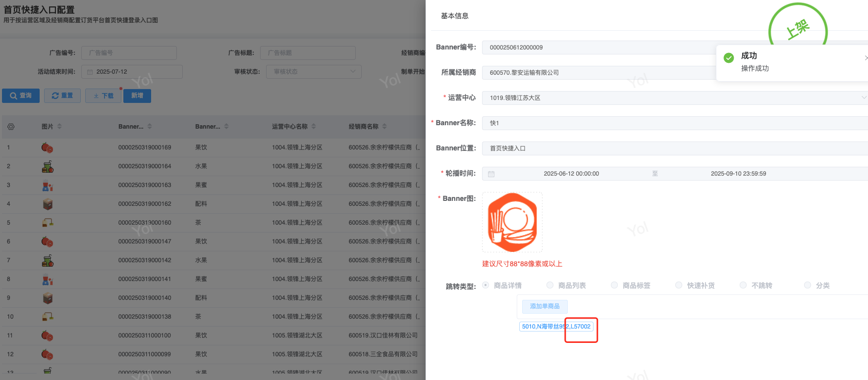Click the 运营中心名称 column header
This screenshot has width=868, height=380.
[290, 127]
